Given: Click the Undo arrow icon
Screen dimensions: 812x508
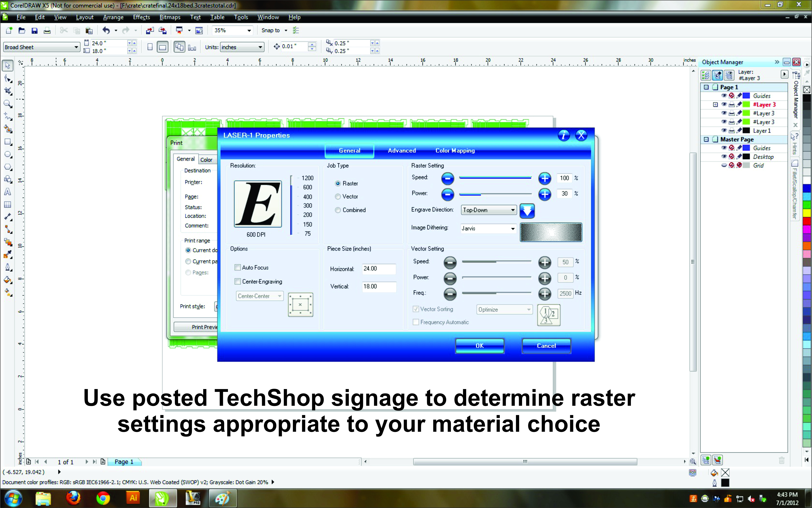Looking at the screenshot, I should click(x=106, y=31).
